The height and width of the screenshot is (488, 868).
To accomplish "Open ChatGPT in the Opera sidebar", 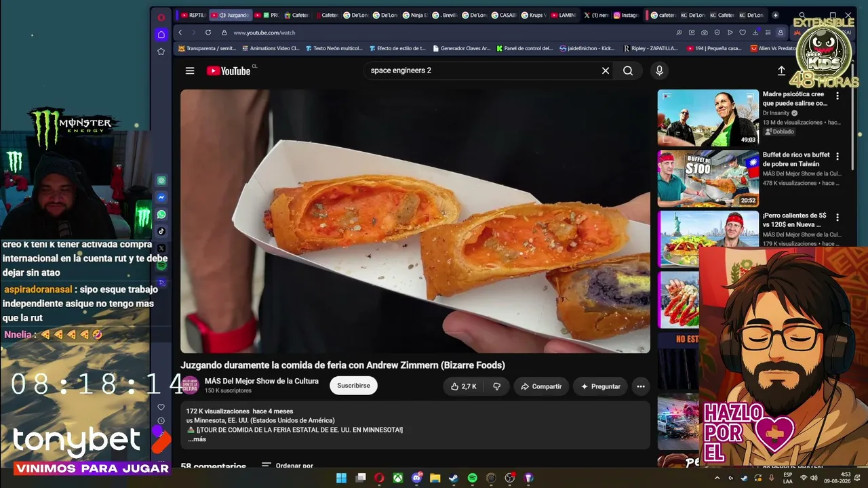I will point(161,181).
